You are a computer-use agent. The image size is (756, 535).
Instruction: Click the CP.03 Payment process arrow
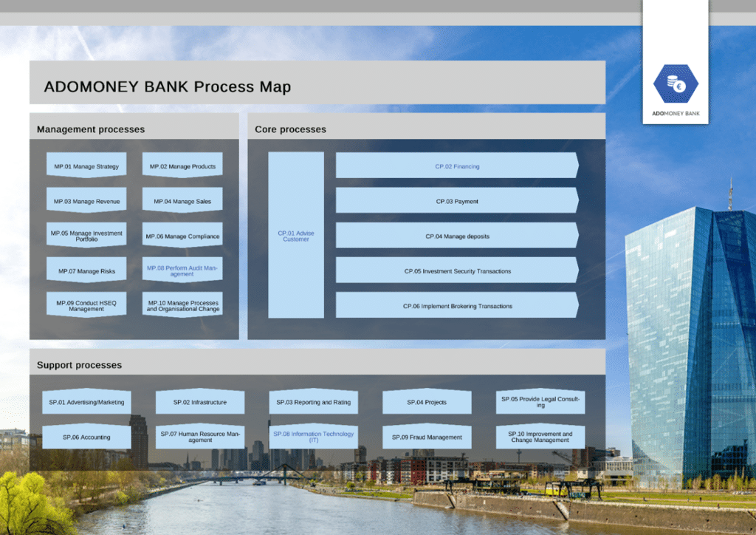click(457, 201)
